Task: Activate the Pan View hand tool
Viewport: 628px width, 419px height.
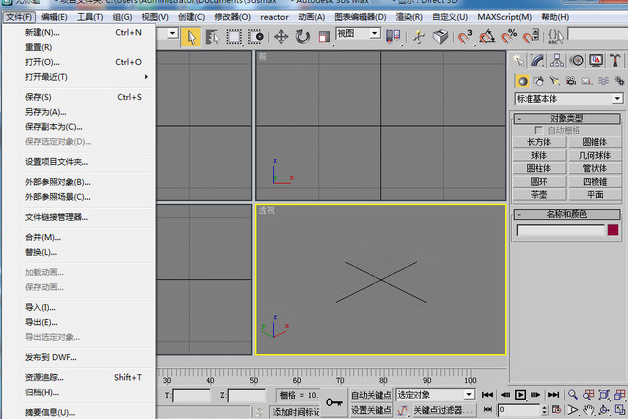Action: coord(588,410)
